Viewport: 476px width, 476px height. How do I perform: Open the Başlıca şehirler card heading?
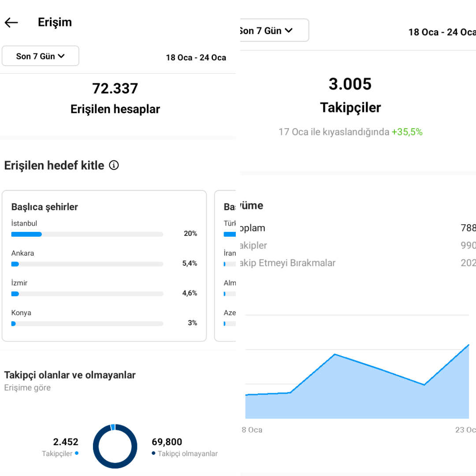coord(45,207)
